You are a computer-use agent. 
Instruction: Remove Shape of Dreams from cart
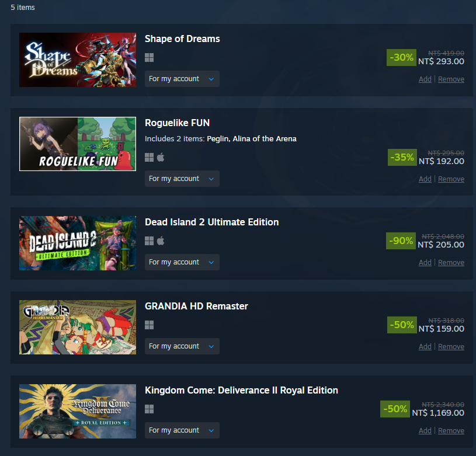point(451,79)
